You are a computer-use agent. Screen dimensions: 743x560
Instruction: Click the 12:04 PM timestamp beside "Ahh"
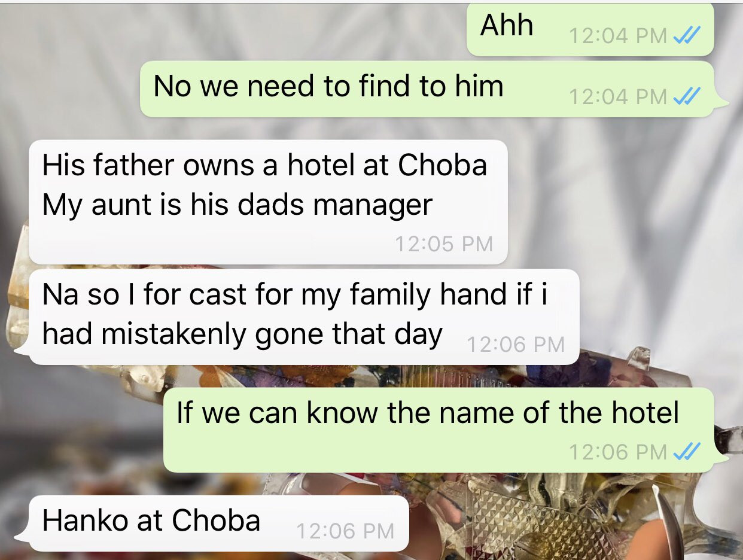pos(618,36)
